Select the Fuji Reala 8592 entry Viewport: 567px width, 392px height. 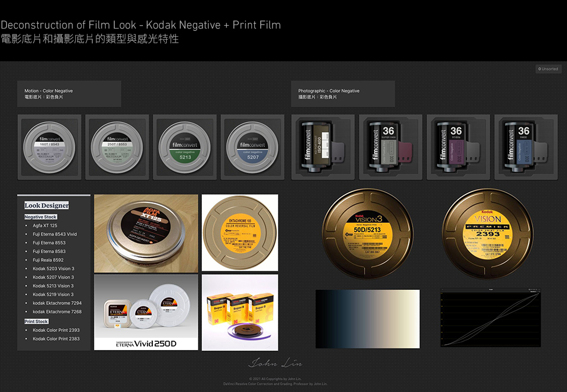pos(48,260)
